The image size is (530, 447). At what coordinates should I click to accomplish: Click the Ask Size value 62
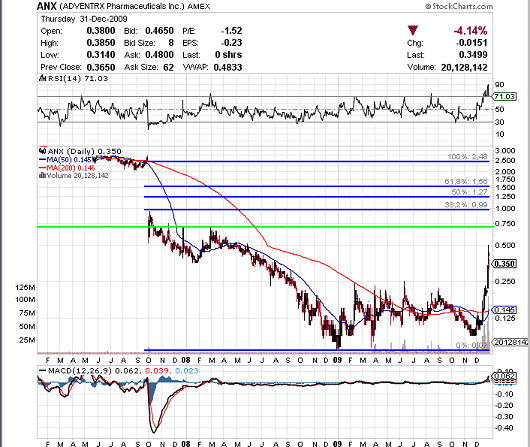(x=168, y=67)
